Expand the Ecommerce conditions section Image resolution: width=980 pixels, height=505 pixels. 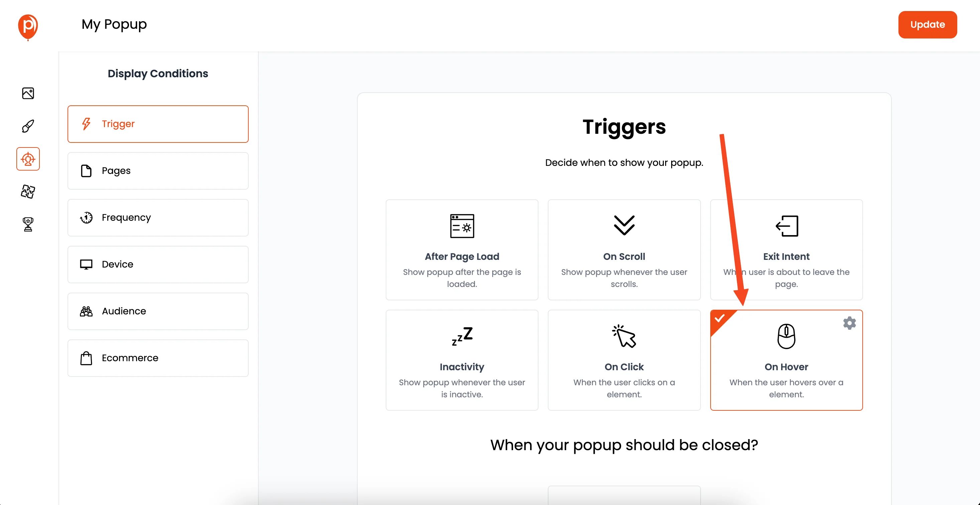(158, 357)
